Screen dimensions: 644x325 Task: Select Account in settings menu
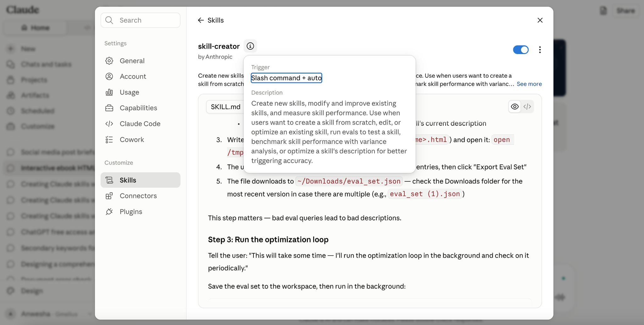click(x=141, y=76)
